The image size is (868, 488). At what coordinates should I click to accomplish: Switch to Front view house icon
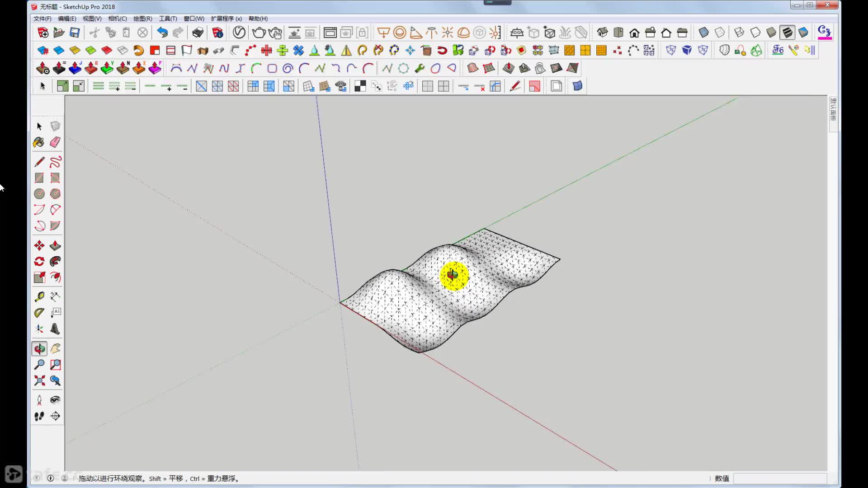[634, 33]
